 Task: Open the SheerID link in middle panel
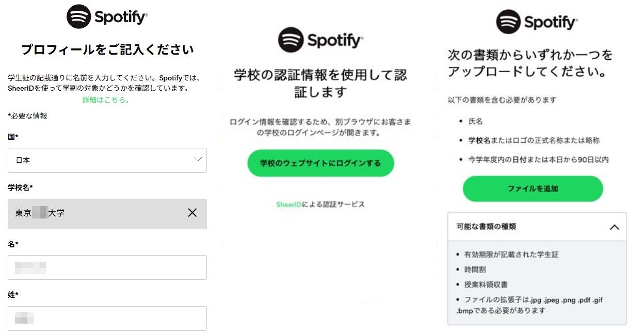point(289,205)
